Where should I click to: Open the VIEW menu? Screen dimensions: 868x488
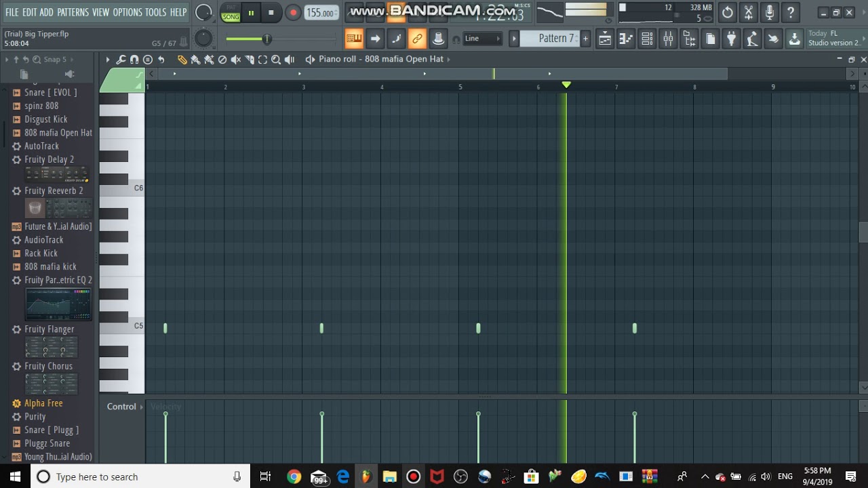[100, 12]
